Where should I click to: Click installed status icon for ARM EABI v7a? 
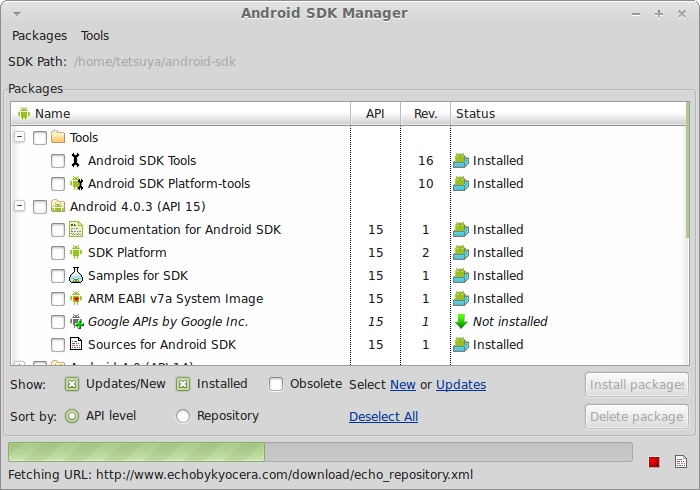[x=461, y=298]
